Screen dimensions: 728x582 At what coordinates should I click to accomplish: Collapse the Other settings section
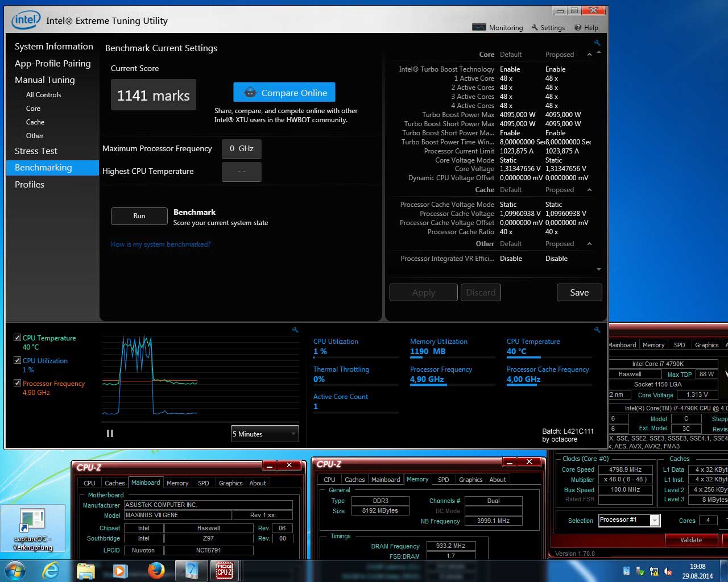point(589,244)
